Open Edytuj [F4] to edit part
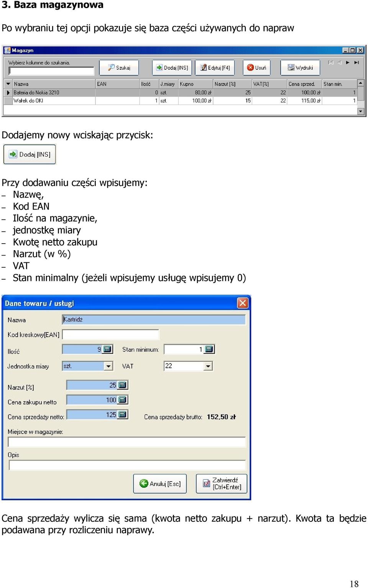 [x=215, y=67]
